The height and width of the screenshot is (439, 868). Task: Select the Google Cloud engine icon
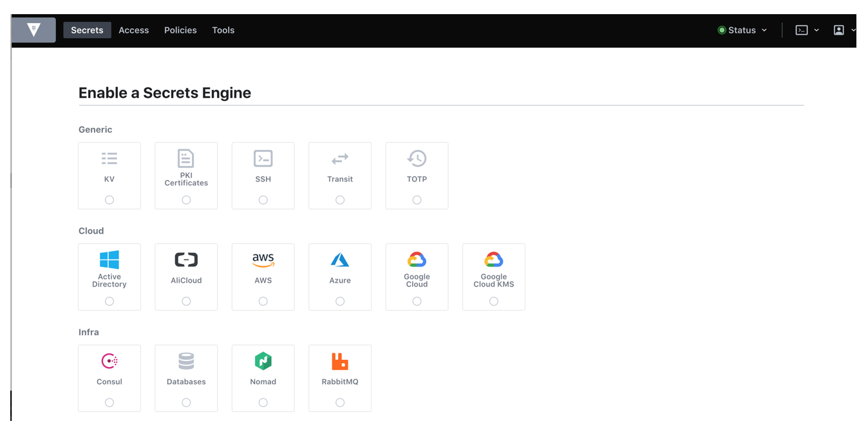point(417,260)
